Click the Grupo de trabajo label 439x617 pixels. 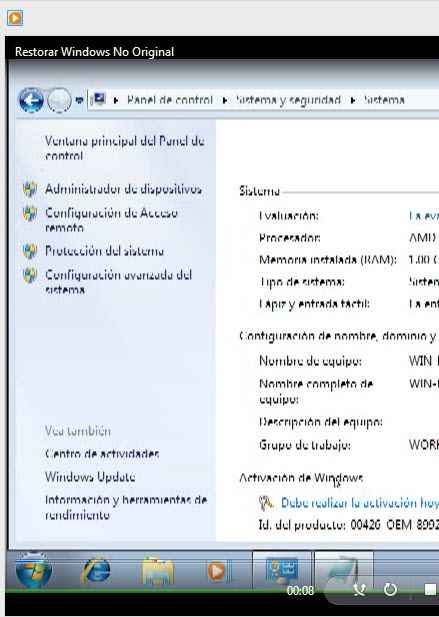pos(305,445)
